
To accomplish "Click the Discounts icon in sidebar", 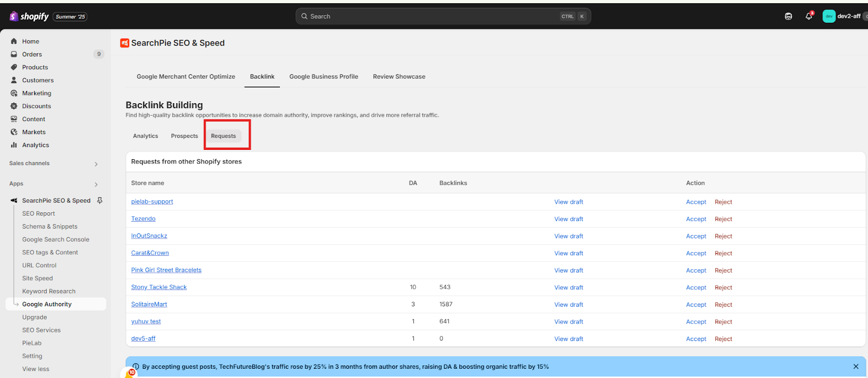I will click(14, 106).
